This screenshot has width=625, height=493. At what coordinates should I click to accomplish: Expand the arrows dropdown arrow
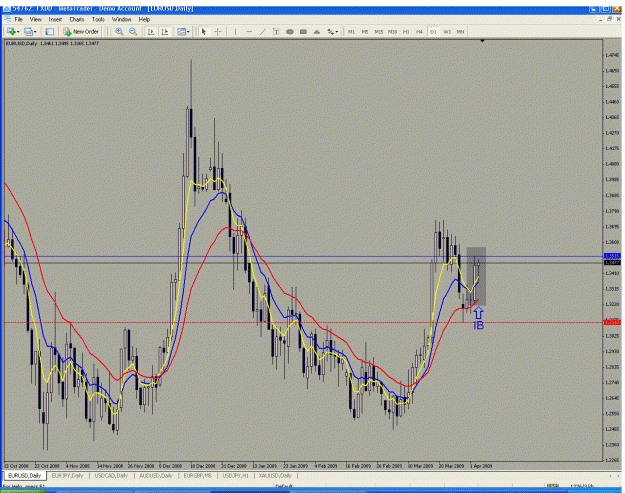[337, 32]
